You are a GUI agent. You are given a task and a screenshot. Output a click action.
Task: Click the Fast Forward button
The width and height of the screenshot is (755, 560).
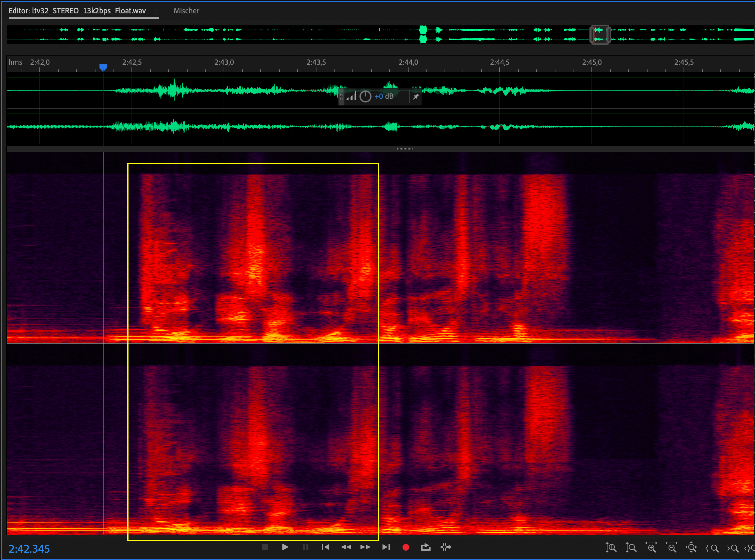365,547
